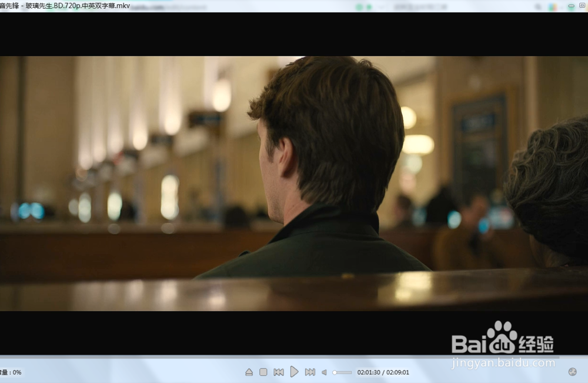The image size is (588, 383).
Task: Skip to the next video
Action: (x=310, y=372)
